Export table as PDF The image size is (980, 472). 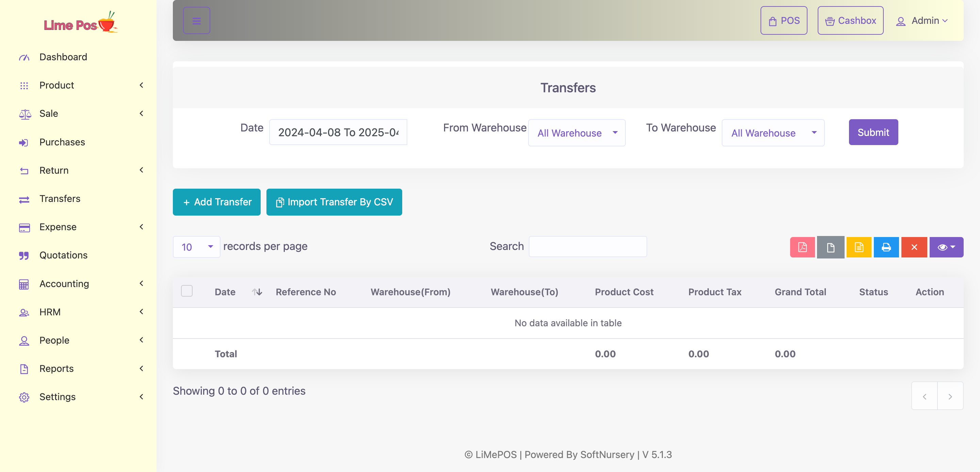tap(802, 247)
